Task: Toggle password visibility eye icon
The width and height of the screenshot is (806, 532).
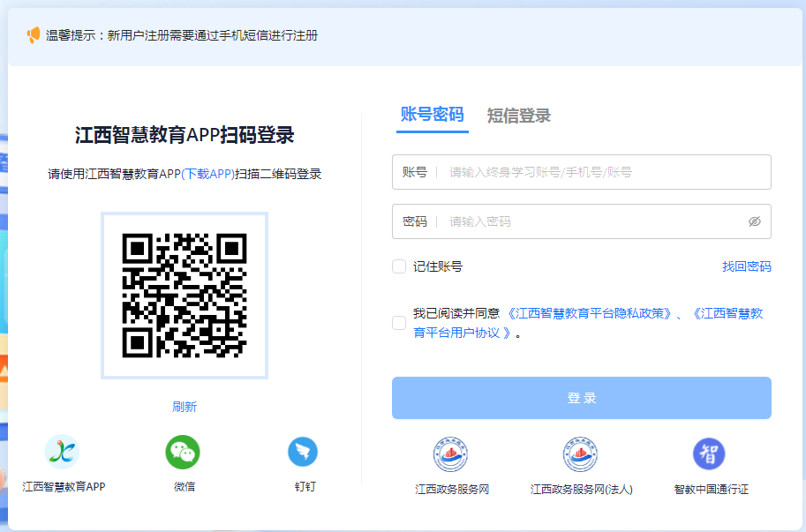Action: tap(754, 221)
